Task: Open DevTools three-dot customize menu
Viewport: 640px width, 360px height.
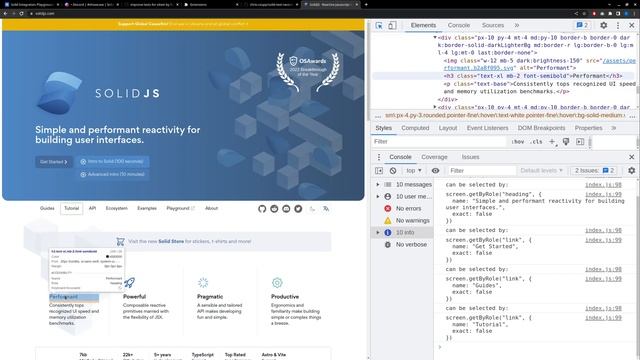Action: (618, 25)
